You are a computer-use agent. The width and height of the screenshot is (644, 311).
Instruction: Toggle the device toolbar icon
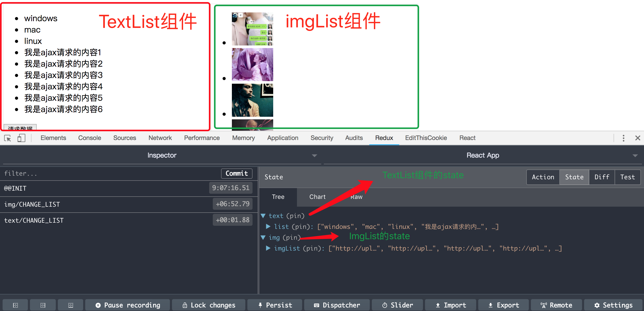pyautogui.click(x=21, y=138)
